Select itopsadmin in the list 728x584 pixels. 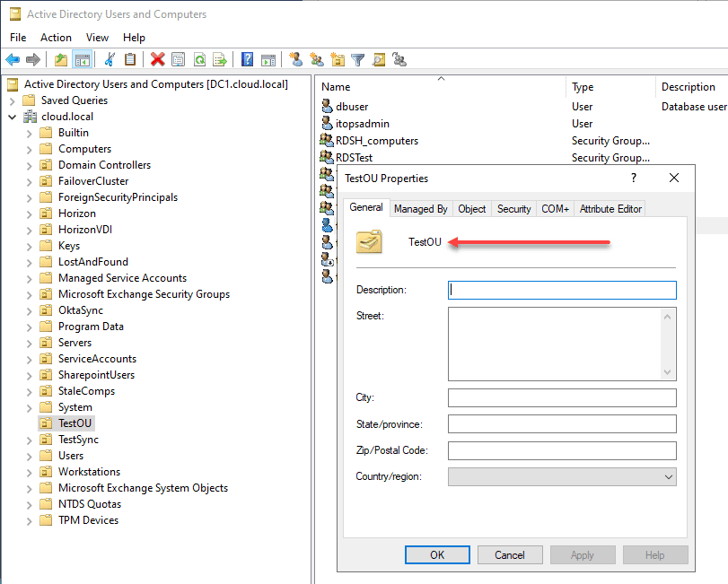pyautogui.click(x=362, y=124)
